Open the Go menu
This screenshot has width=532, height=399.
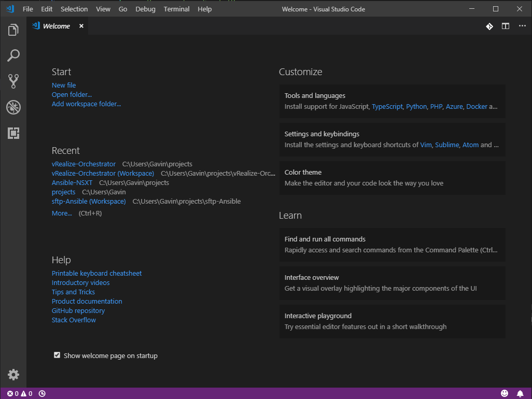click(123, 9)
